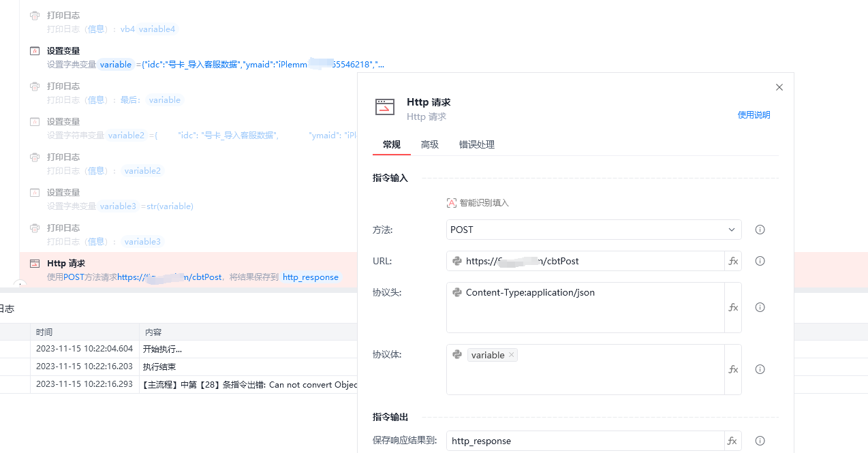Click into the 协议头 Content-Type field
868x453 pixels.
point(585,307)
